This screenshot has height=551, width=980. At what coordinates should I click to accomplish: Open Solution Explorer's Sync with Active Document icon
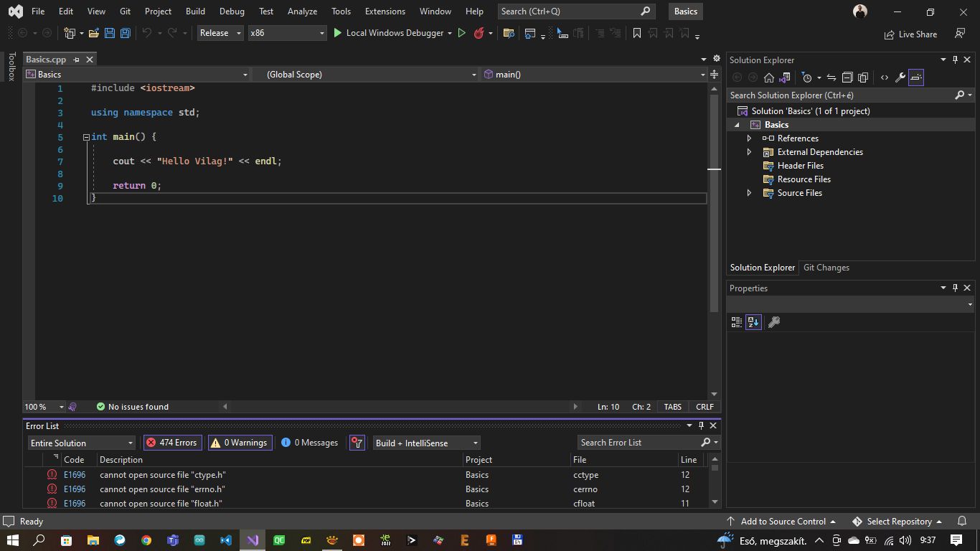pyautogui.click(x=831, y=77)
